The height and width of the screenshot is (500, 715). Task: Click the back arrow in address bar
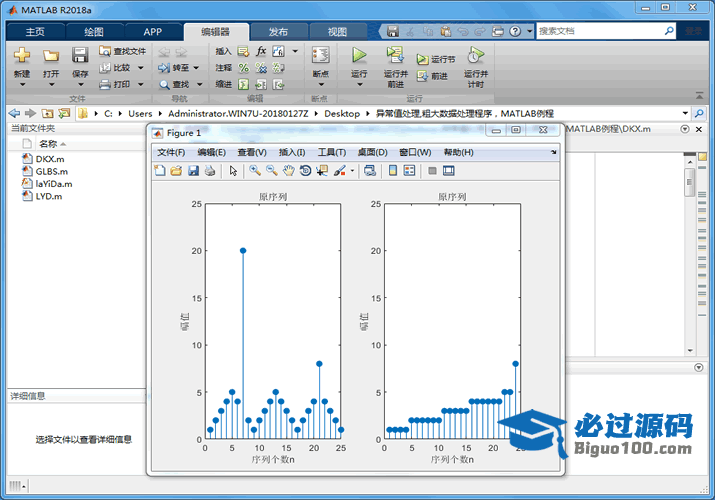[x=14, y=113]
